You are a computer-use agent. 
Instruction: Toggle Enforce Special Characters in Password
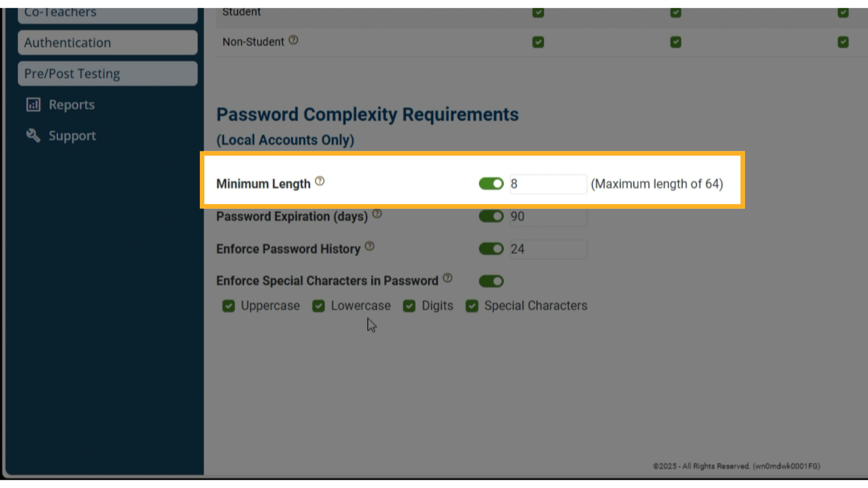click(491, 281)
